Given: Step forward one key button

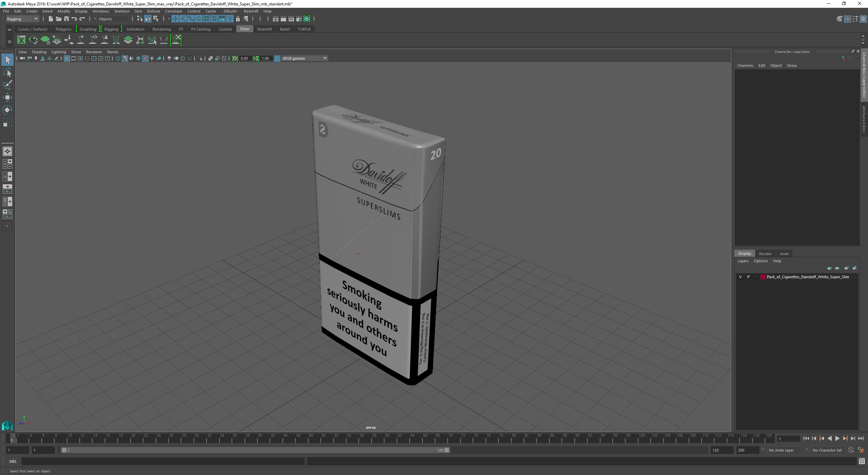Looking at the screenshot, I should (845, 438).
